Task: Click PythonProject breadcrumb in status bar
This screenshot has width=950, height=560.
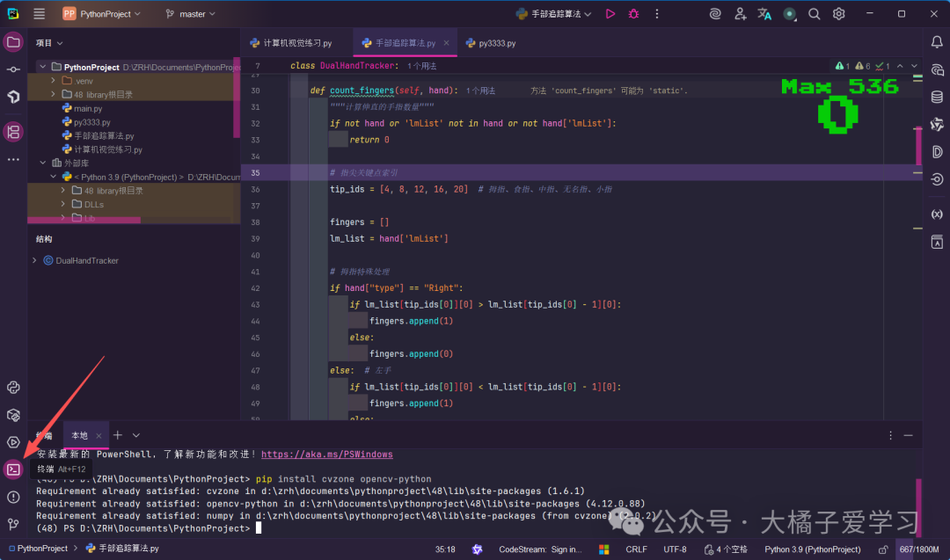Action: click(38, 549)
